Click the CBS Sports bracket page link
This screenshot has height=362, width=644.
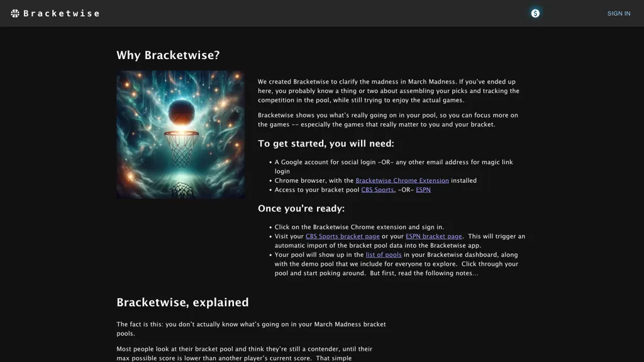pos(343,236)
